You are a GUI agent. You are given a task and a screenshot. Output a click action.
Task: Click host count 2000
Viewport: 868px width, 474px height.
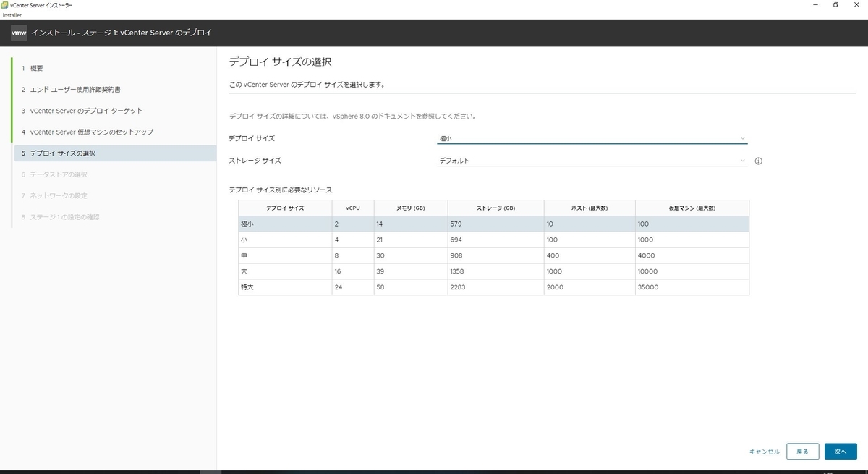(x=554, y=287)
